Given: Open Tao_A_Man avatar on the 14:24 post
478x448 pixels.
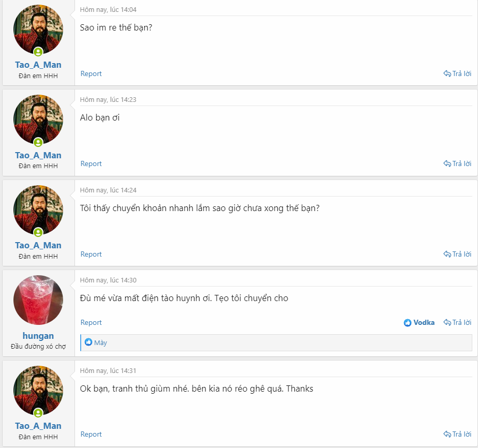Looking at the screenshot, I should (x=38, y=210).
